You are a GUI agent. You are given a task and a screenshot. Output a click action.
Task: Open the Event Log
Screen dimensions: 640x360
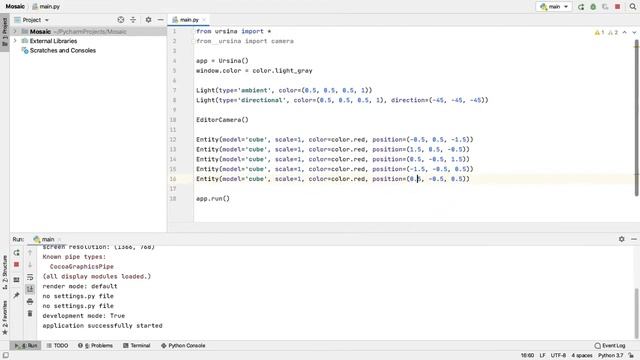[x=610, y=345]
